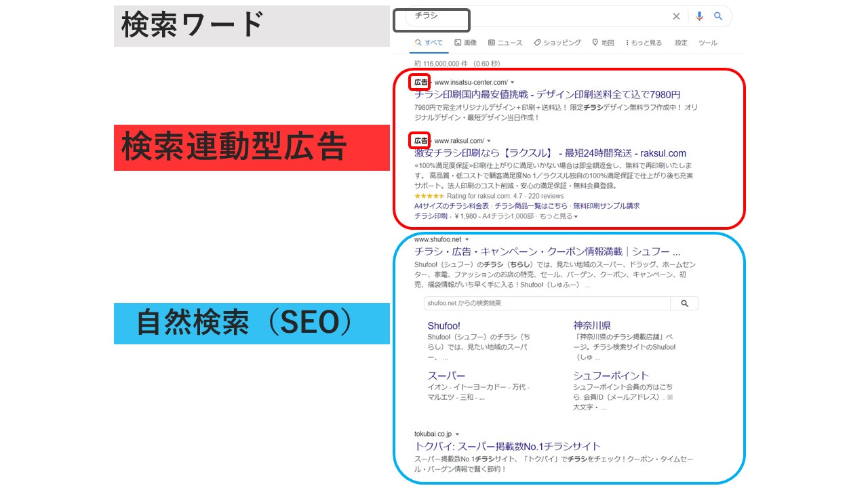Expand もっと見る in the raksul ad price row
Viewport: 868px width, 488px height.
[558, 216]
